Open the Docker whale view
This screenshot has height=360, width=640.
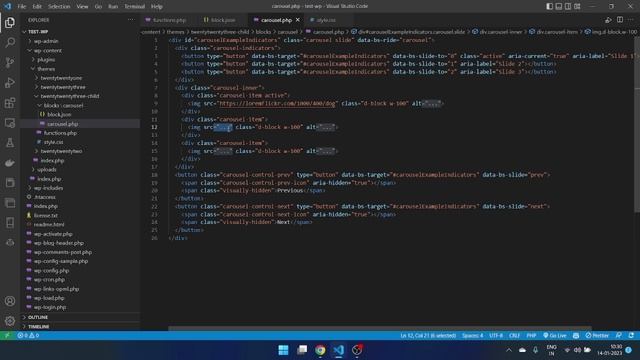coord(10,162)
